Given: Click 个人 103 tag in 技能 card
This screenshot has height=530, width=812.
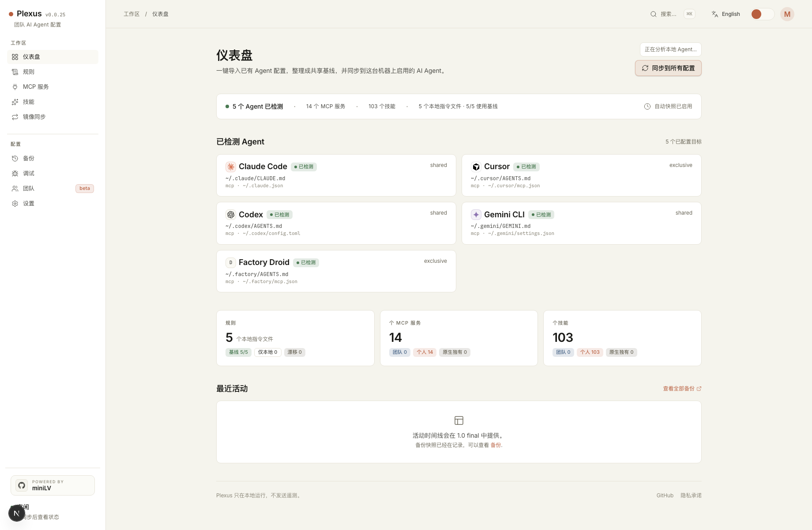Looking at the screenshot, I should coord(590,352).
